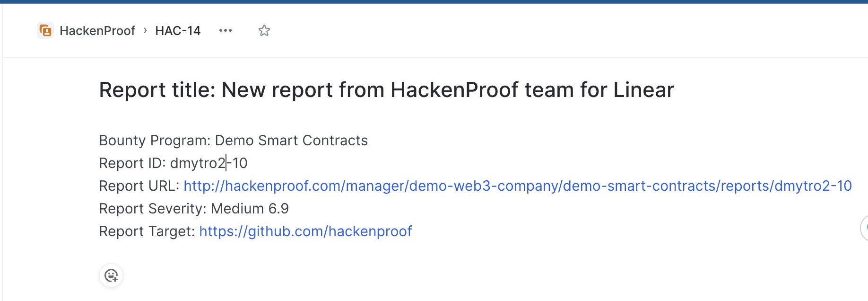
Task: Click on 'Demo Smart Contracts' text
Action: 291,141
